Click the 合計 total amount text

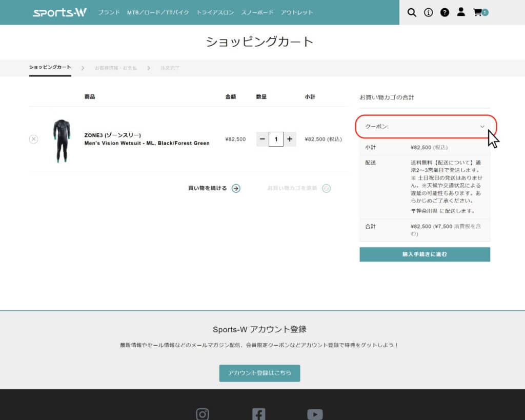point(446,230)
